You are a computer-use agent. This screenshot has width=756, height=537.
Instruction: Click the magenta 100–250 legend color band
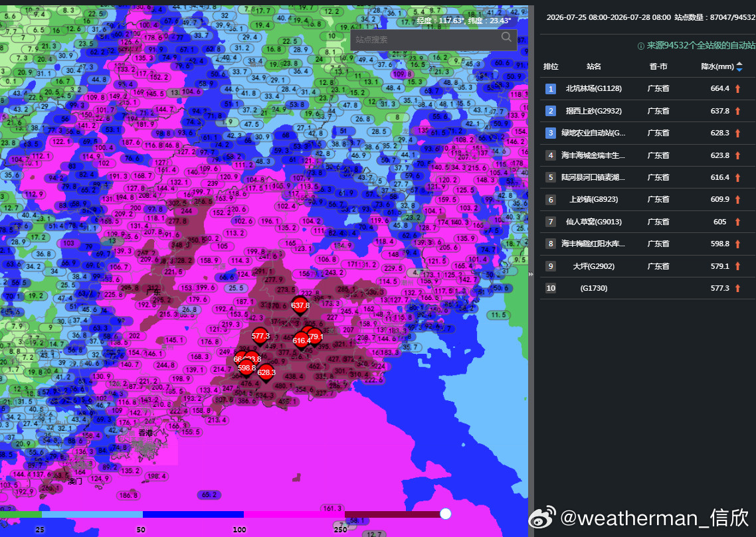pos(294,514)
